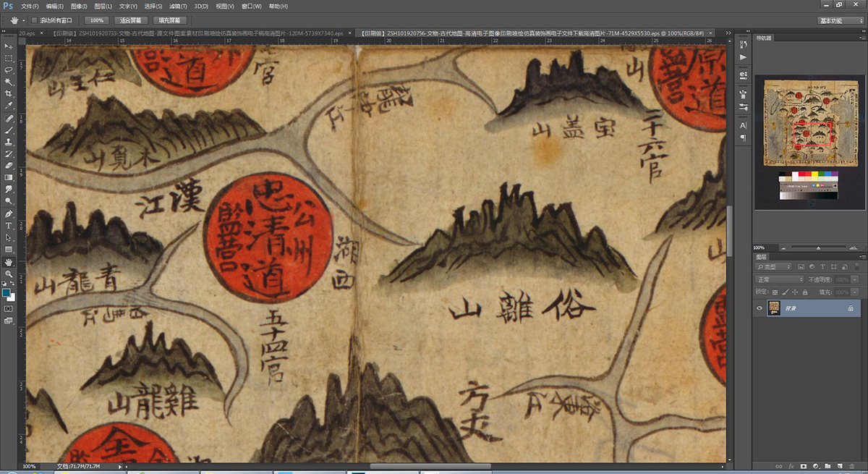Select the History Brush tool
Image resolution: width=868 pixels, height=474 pixels.
coord(9,154)
